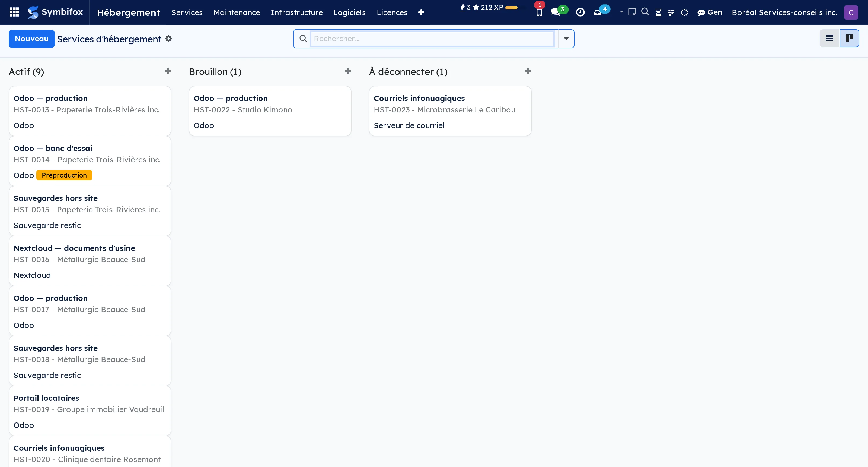The image size is (868, 467).
Task: Open card HST-0017 Métallurgie Beauce-Sud
Action: click(x=90, y=311)
